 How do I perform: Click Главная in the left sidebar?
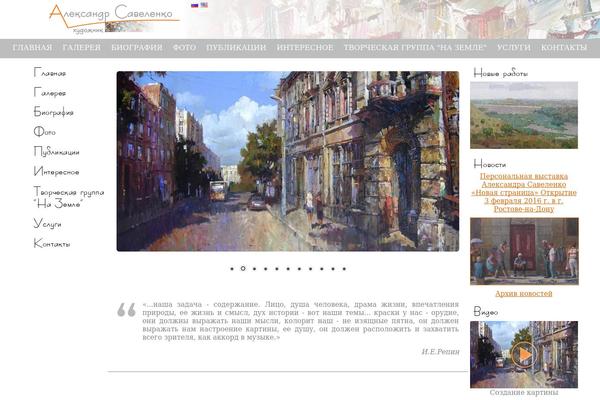(x=50, y=72)
